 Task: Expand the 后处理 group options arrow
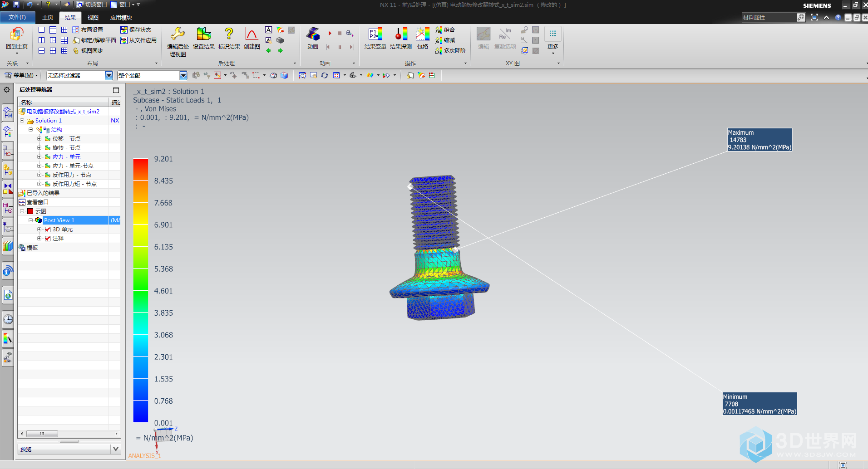click(295, 64)
